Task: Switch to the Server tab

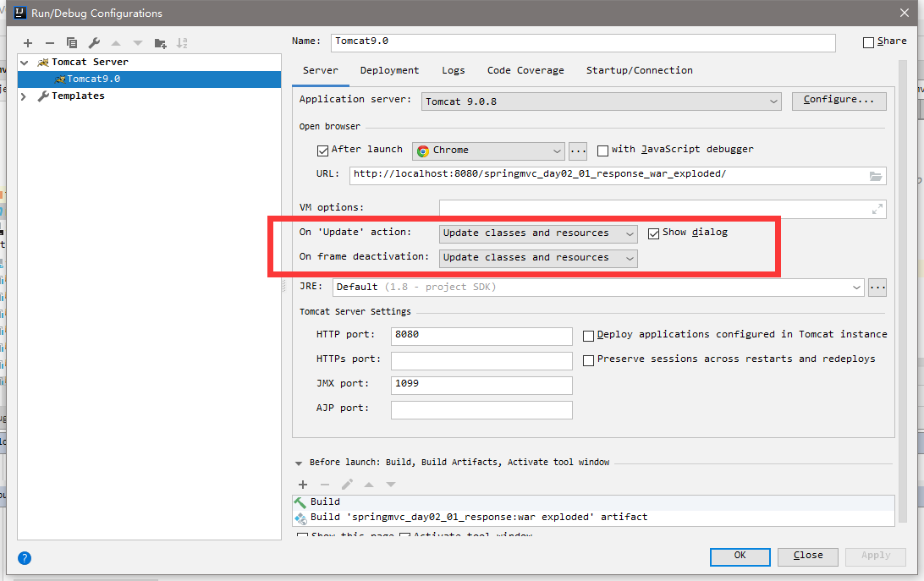Action: point(321,71)
